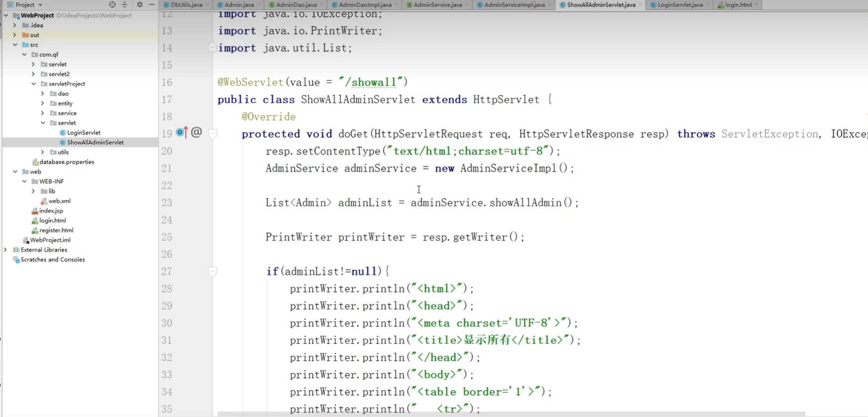Switch to the DbUtils.java tab
Viewport: 868px width, 417px height.
pyautogui.click(x=186, y=5)
